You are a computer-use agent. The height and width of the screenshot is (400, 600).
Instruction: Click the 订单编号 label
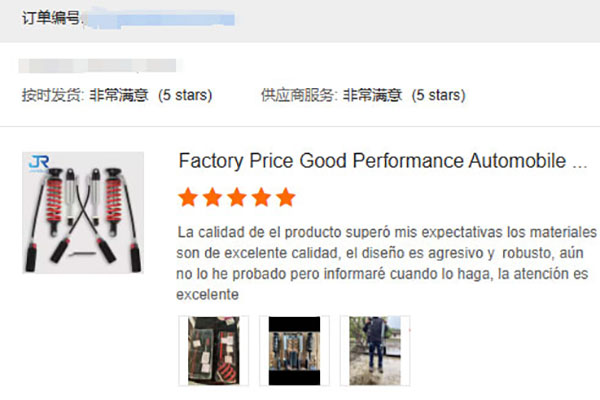pyautogui.click(x=51, y=18)
